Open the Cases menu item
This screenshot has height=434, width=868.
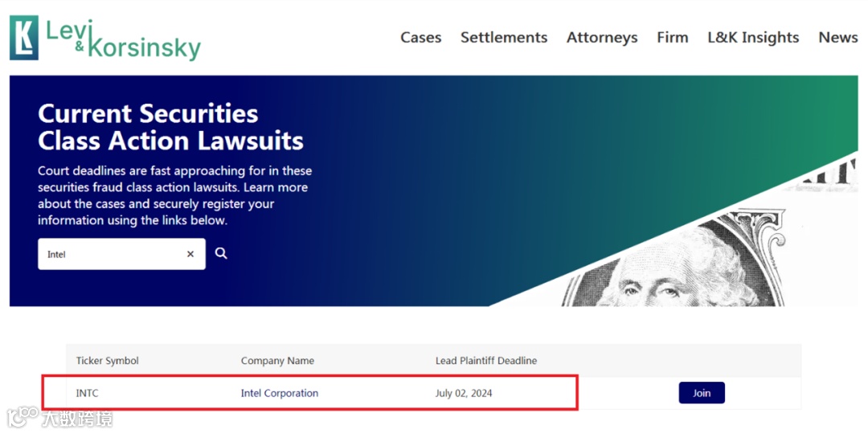click(x=421, y=38)
